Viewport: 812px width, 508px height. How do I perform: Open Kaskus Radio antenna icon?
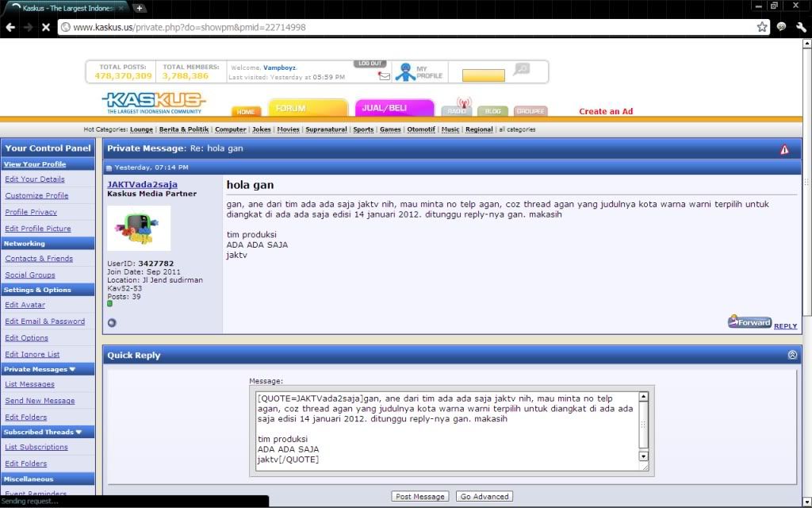[463, 102]
